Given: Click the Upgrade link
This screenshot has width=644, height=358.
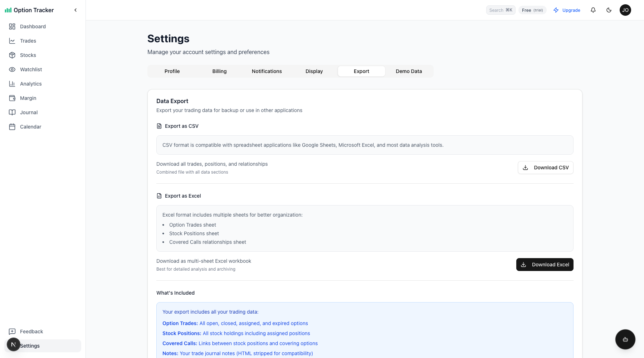Looking at the screenshot, I should [x=567, y=10].
